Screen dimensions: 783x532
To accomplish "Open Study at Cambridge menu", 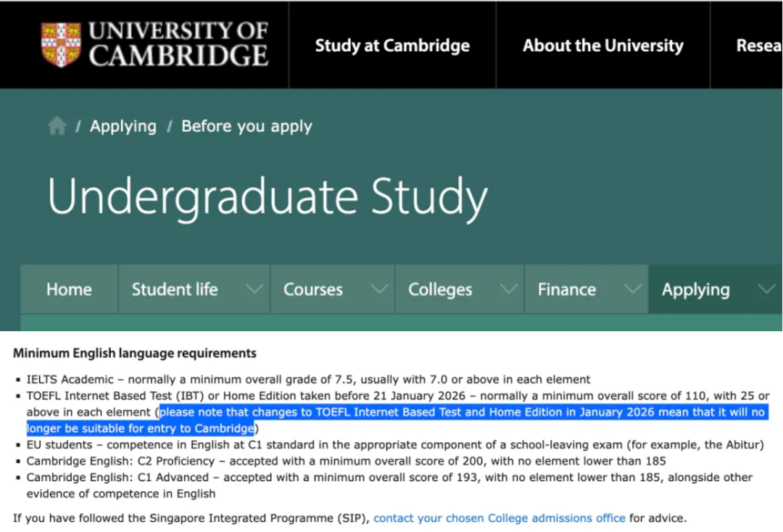I will click(x=392, y=46).
